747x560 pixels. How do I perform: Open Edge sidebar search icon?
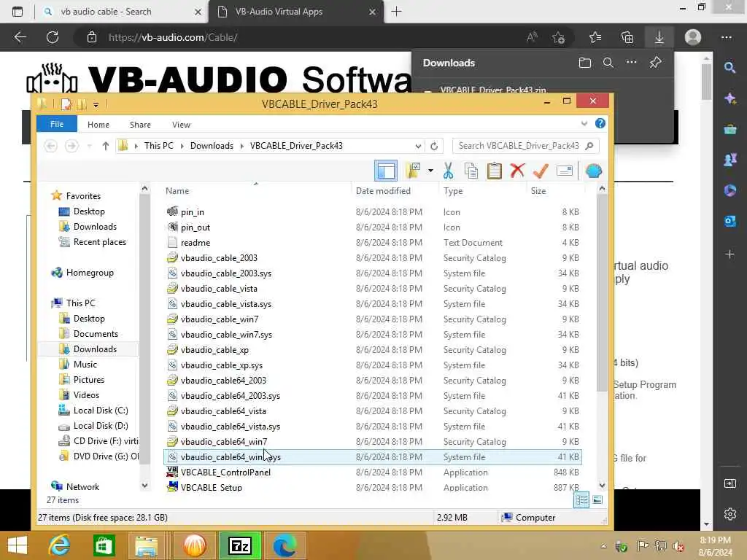(729, 68)
